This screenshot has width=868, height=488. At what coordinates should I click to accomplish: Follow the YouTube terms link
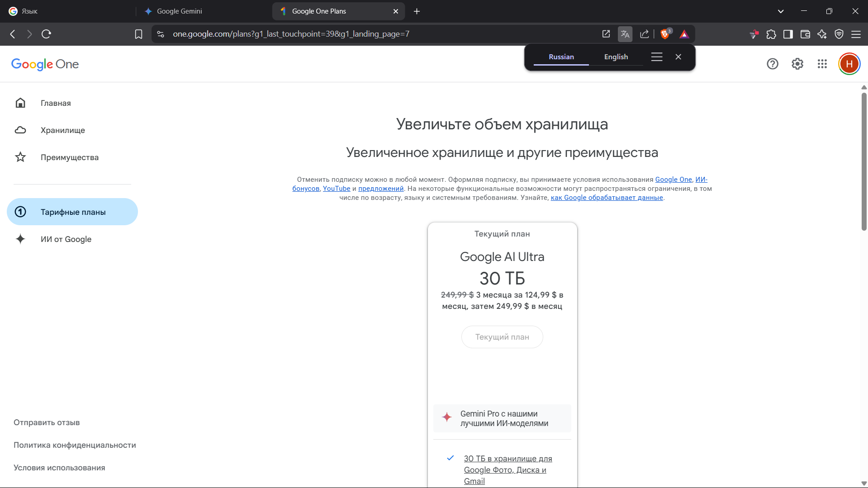337,189
